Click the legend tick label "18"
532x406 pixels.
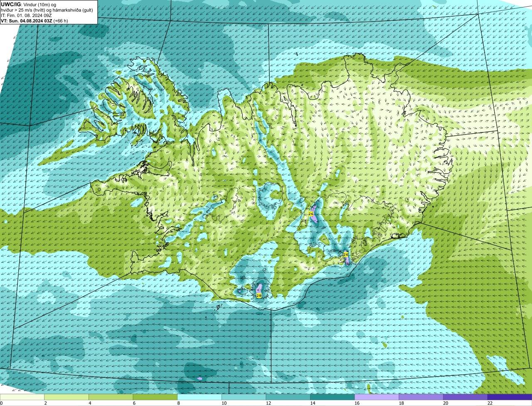tap(401, 403)
